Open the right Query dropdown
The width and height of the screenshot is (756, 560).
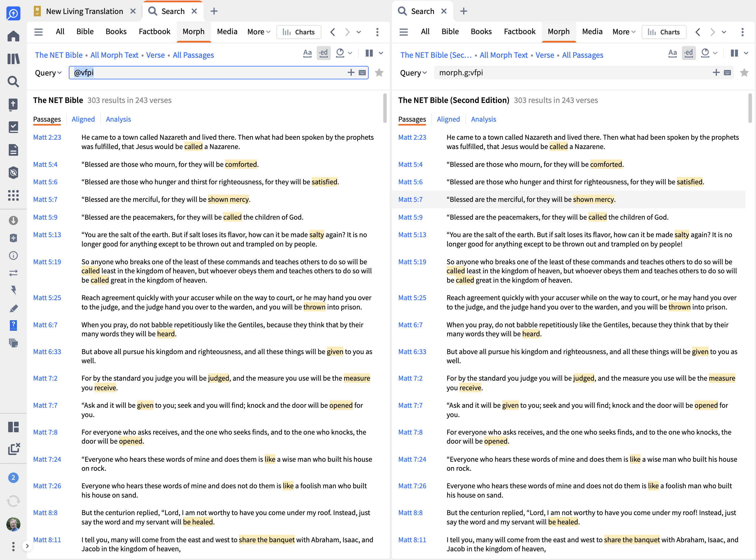tap(413, 73)
